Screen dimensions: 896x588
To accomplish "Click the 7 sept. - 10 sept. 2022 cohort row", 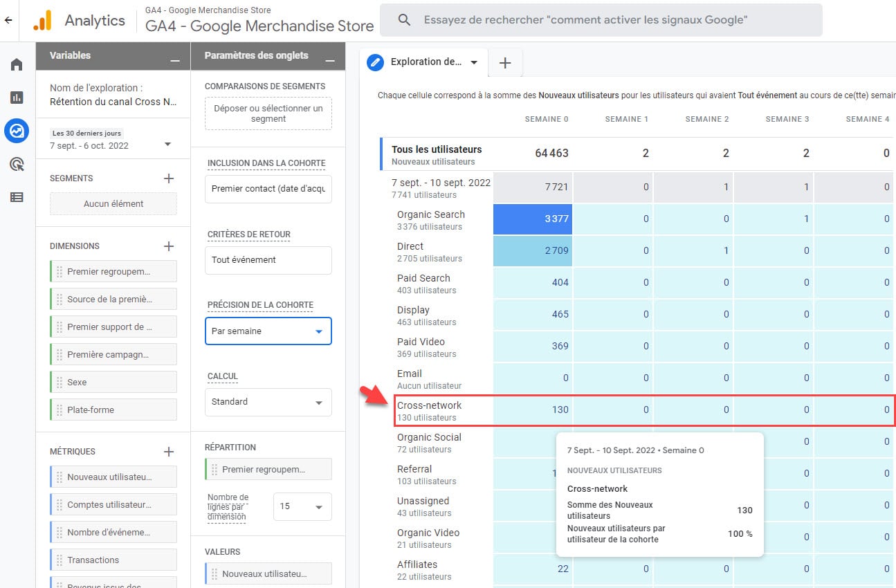I will [x=441, y=183].
